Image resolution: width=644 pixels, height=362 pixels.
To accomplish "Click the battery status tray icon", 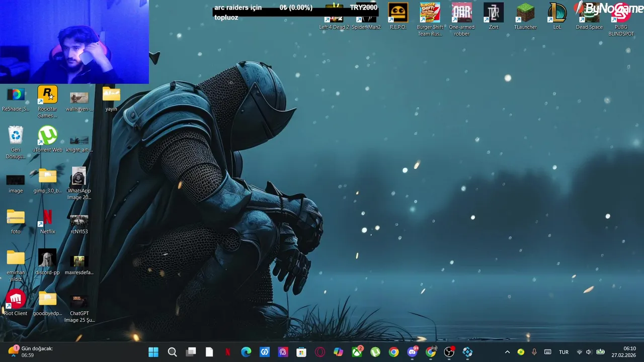I will tap(600, 352).
